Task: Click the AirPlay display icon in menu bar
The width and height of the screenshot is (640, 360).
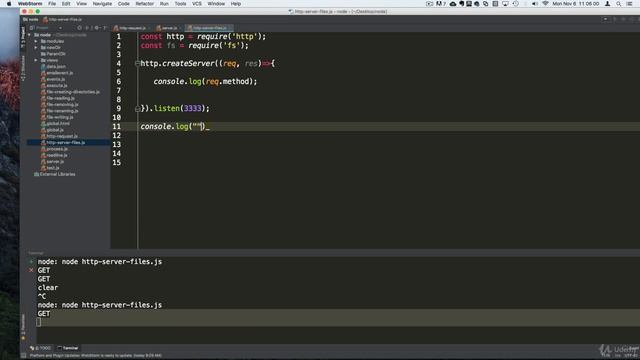Action: pyautogui.click(x=505, y=4)
